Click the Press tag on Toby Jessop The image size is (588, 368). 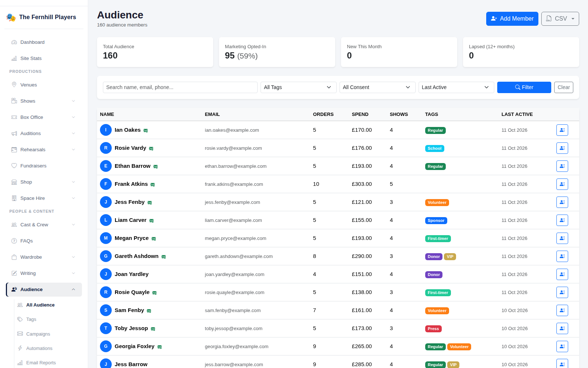(433, 329)
